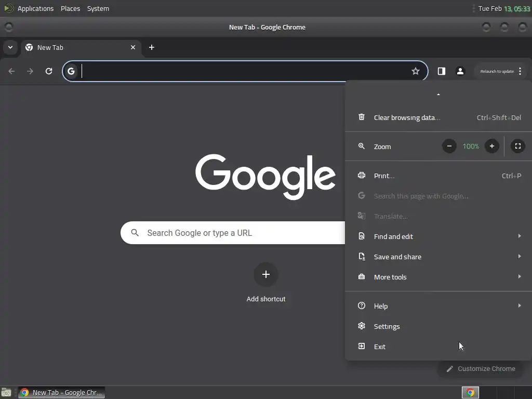This screenshot has width=532, height=399.
Task: Select the Help menu entry
Action: pyautogui.click(x=438, y=305)
